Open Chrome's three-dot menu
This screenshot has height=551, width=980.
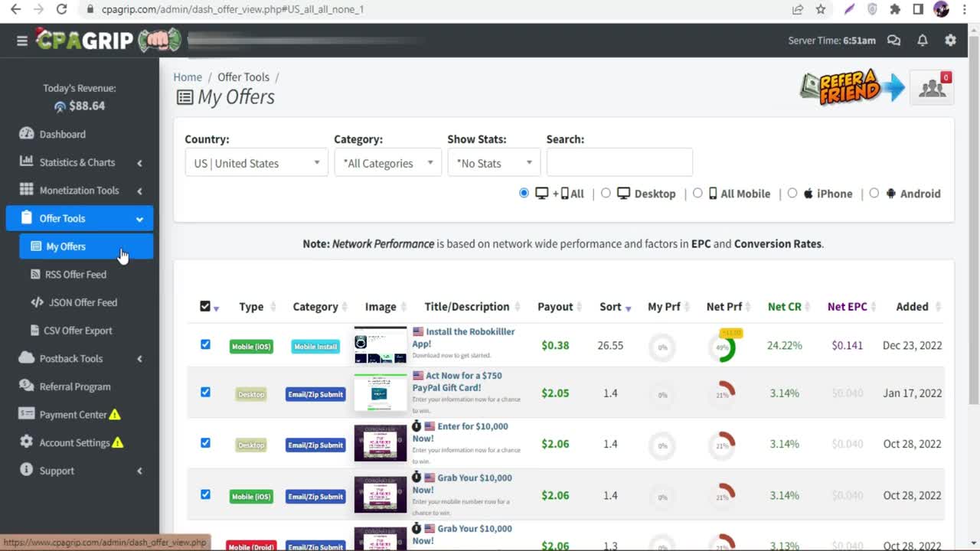pos(965,9)
